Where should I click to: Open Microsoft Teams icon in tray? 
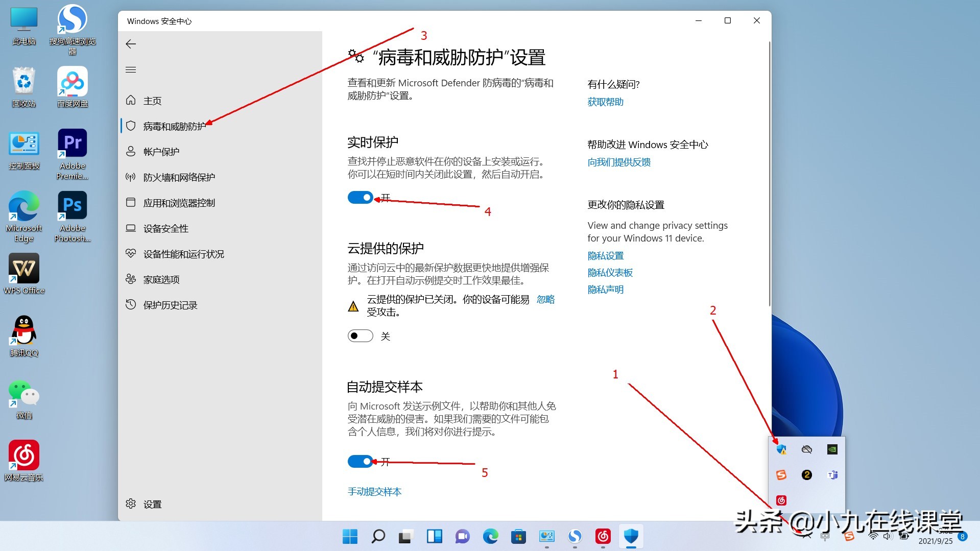832,475
